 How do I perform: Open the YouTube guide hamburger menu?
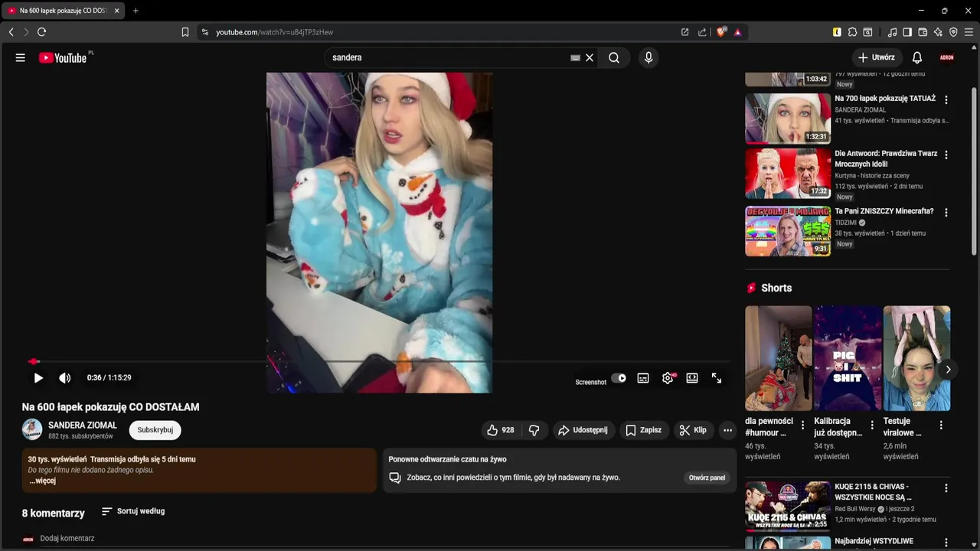(x=21, y=57)
